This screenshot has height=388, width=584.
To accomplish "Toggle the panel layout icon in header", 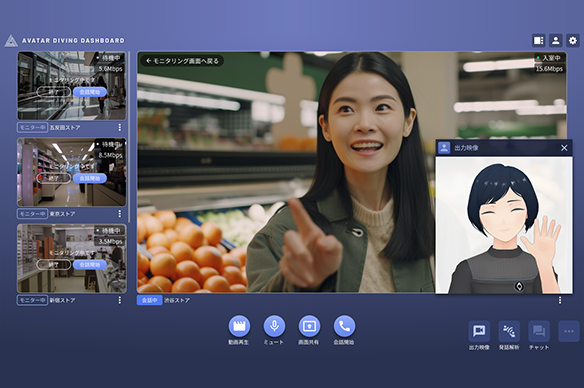I will [x=539, y=40].
